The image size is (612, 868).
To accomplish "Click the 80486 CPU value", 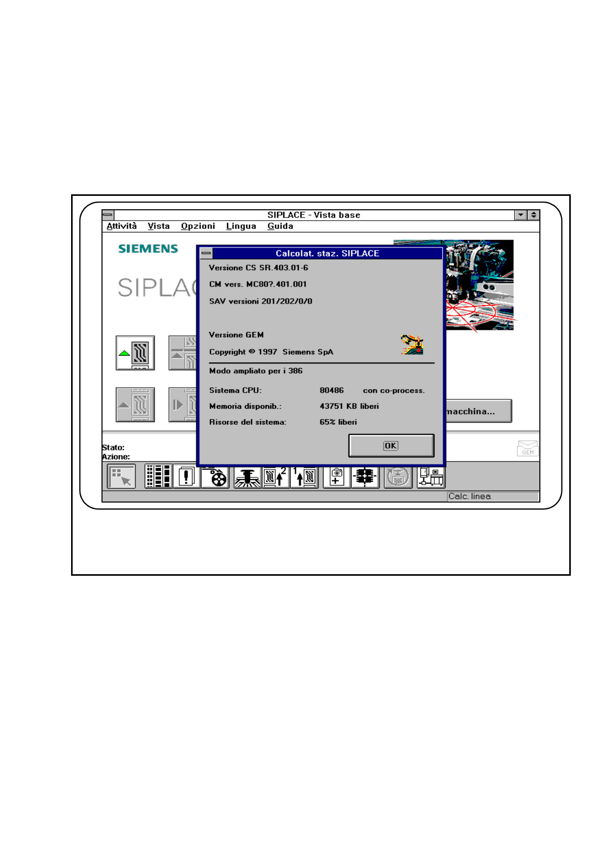I will 332,390.
